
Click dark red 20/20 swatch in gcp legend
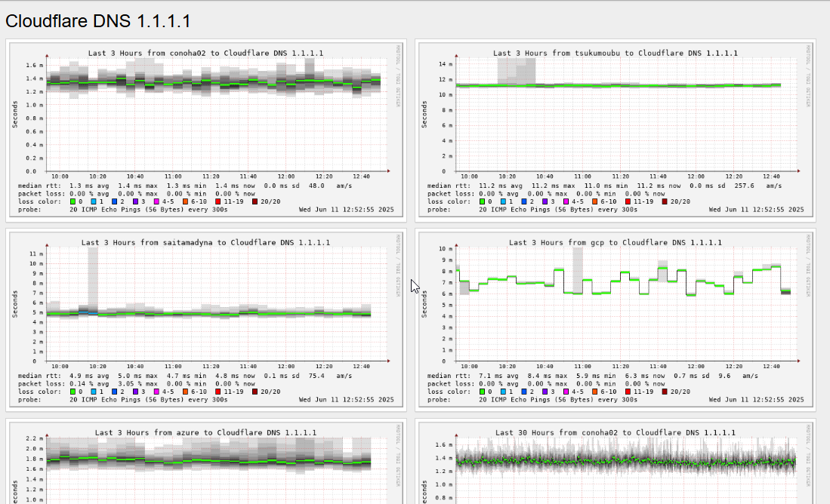point(665,392)
